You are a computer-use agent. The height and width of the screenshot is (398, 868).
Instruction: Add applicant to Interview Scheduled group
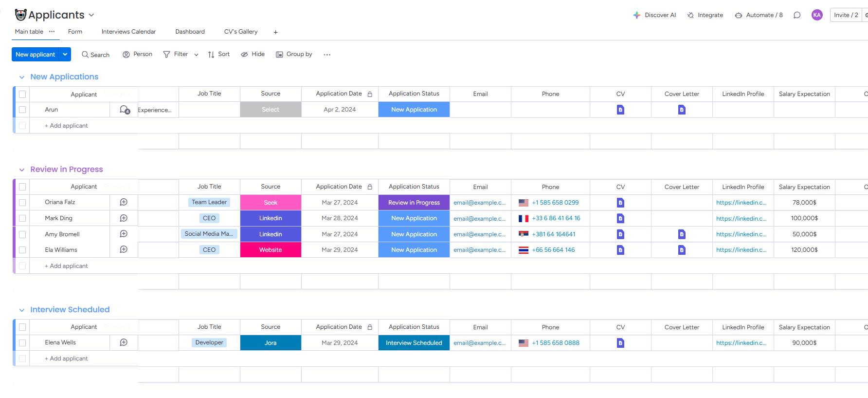pyautogui.click(x=66, y=359)
